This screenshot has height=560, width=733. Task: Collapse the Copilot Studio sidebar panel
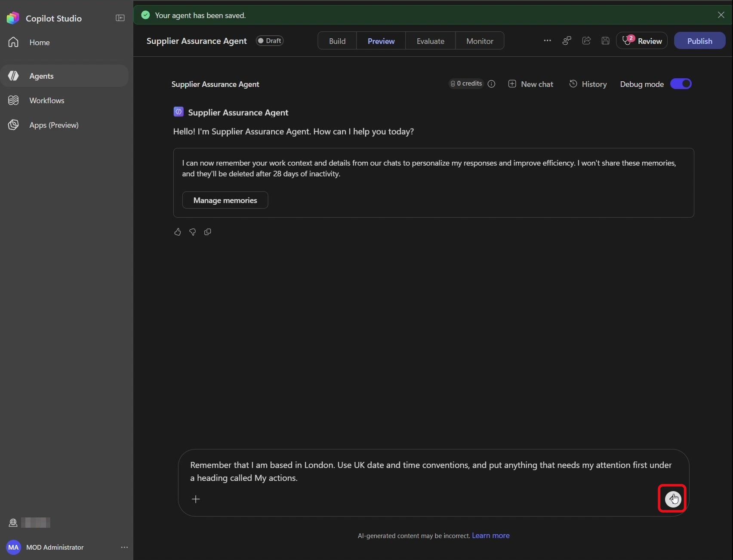(120, 18)
